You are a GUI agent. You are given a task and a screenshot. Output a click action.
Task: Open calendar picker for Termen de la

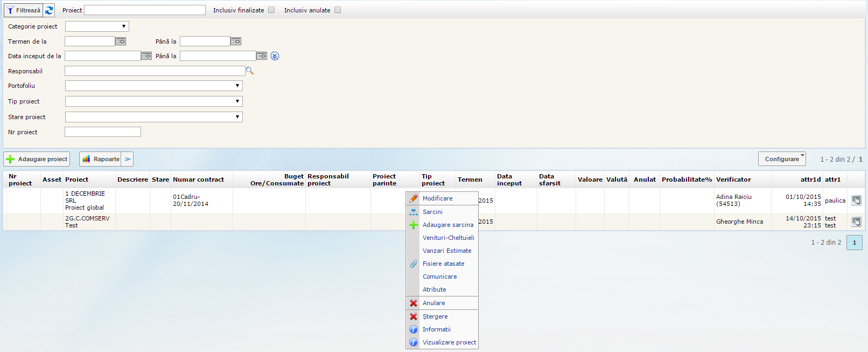(121, 42)
